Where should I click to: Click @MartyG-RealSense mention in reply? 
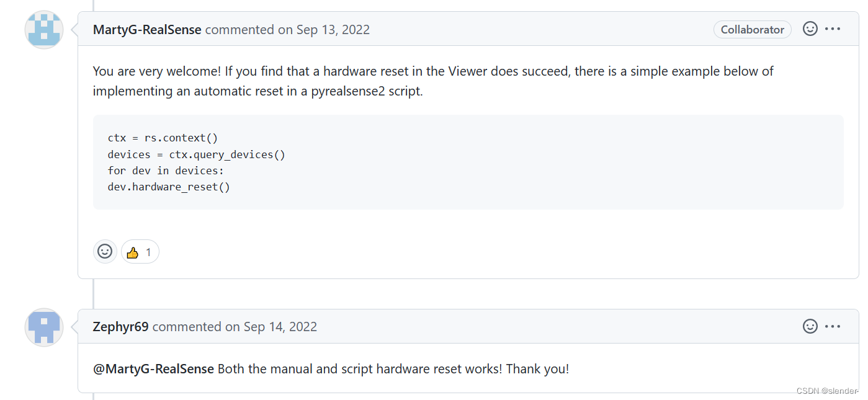[153, 369]
